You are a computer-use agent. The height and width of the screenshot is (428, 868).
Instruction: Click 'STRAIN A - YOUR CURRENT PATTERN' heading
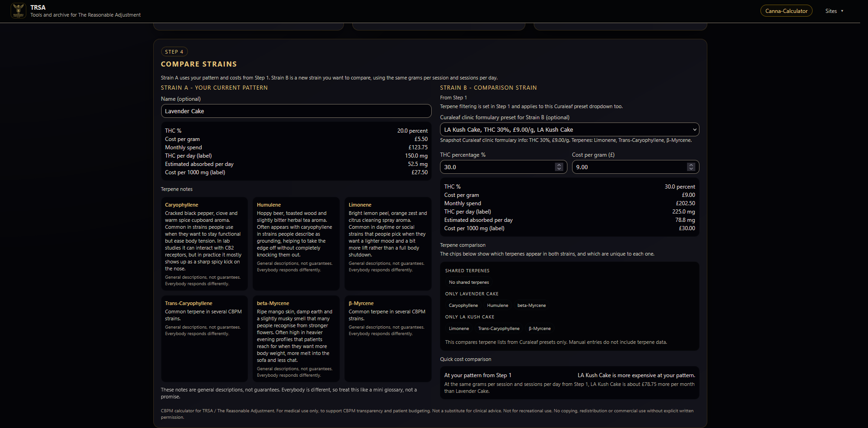214,88
